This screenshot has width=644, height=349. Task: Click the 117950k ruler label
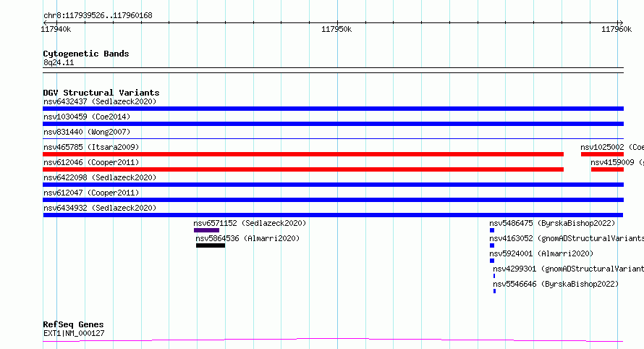point(336,29)
